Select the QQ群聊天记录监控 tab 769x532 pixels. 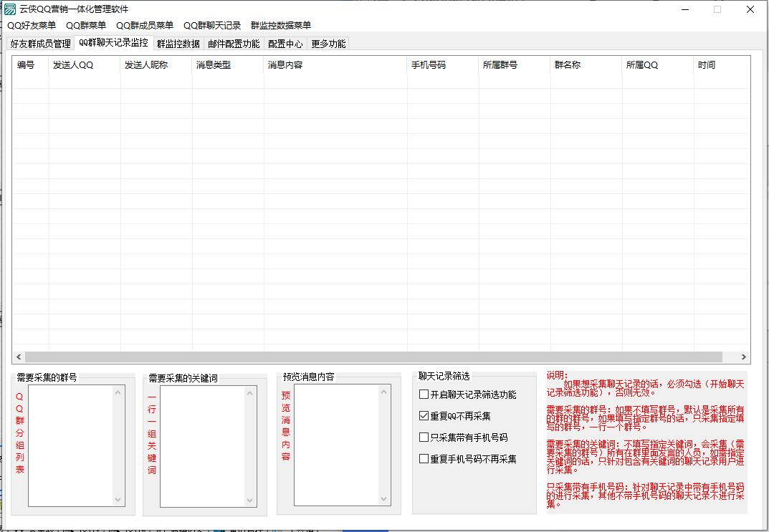pos(113,43)
